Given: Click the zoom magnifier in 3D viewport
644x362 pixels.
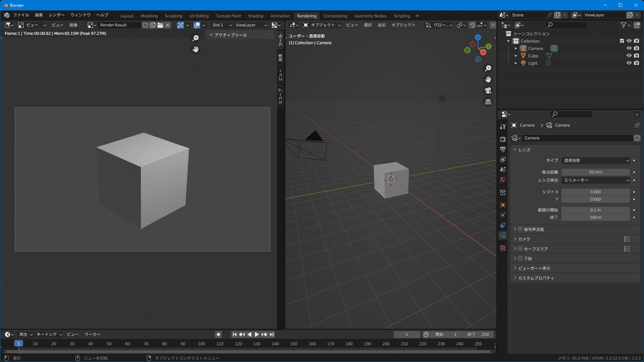Looking at the screenshot, I should click(488, 68).
